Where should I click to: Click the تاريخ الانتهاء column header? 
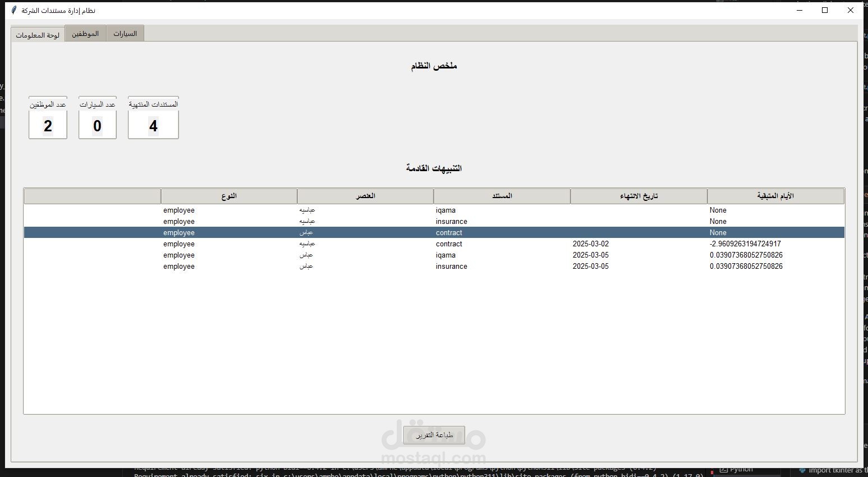(x=639, y=196)
